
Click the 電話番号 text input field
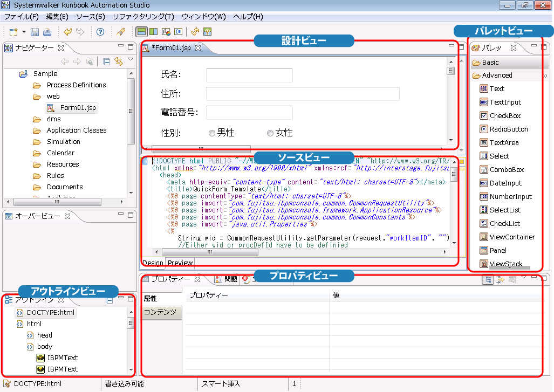(x=249, y=113)
